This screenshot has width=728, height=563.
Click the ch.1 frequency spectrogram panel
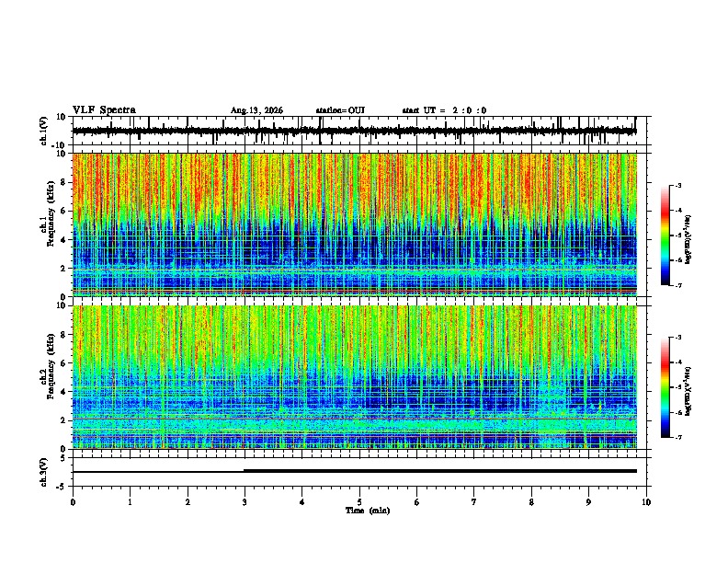point(354,224)
